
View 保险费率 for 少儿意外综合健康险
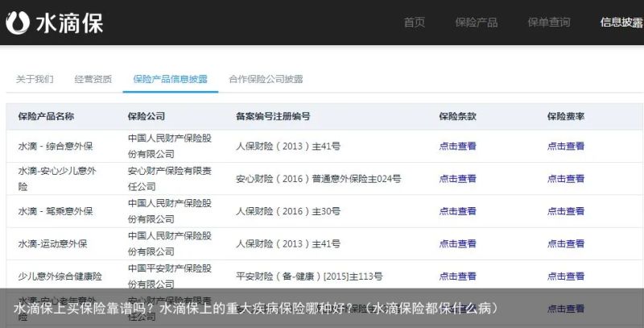pos(566,276)
